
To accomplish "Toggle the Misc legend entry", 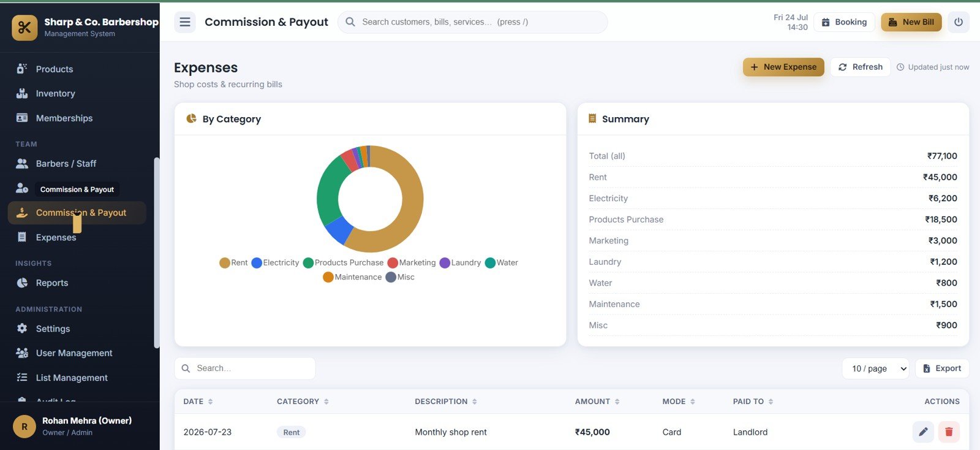I will (400, 277).
